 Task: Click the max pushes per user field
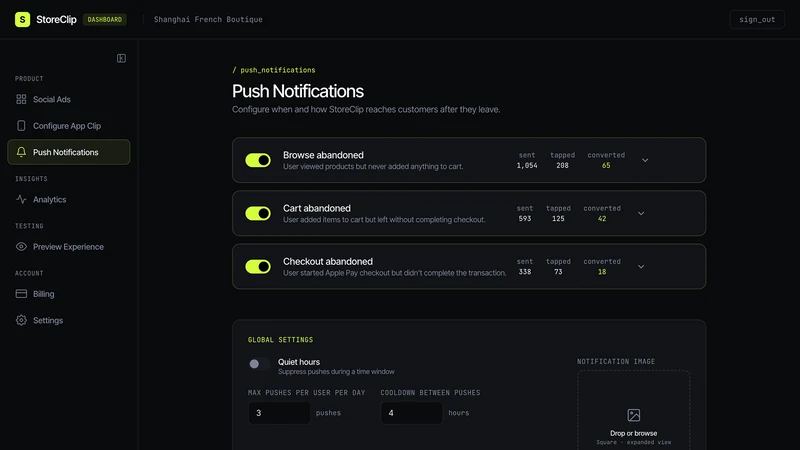click(x=279, y=413)
